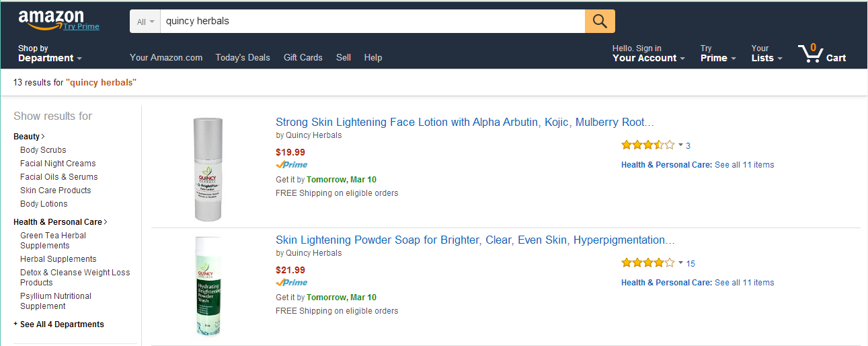Expand the Shop by Department menu
868x346 pixels.
(x=50, y=53)
